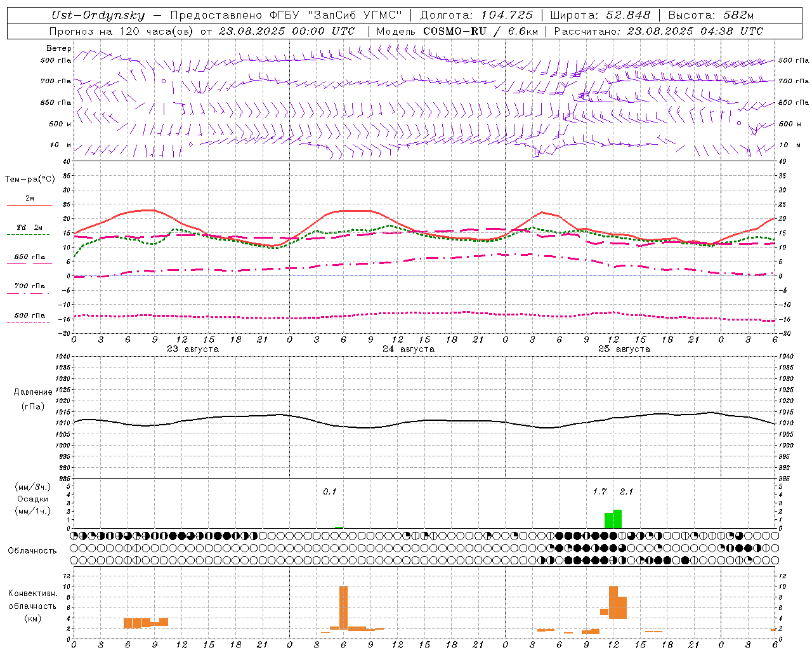The image size is (812, 650).
Task: Click left 500 гПа wind level label
Action: click(x=56, y=60)
